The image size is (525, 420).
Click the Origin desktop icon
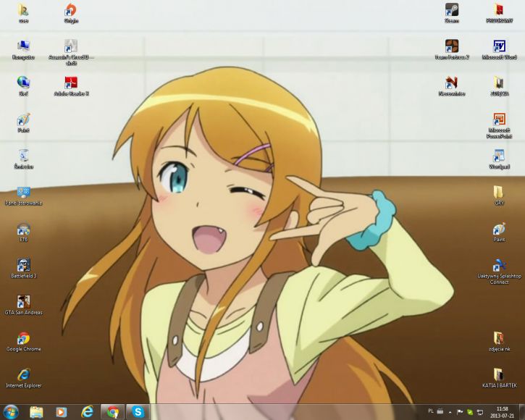point(70,10)
